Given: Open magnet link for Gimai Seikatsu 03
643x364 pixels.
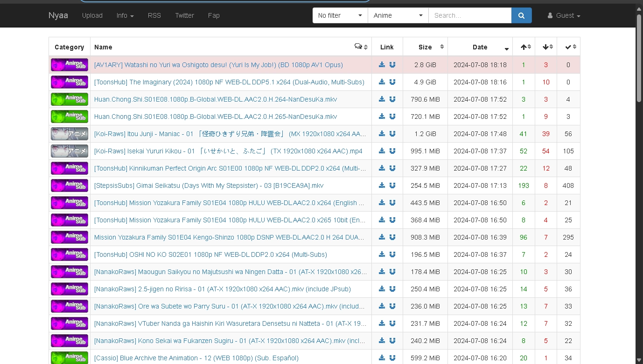Looking at the screenshot, I should [x=392, y=185].
